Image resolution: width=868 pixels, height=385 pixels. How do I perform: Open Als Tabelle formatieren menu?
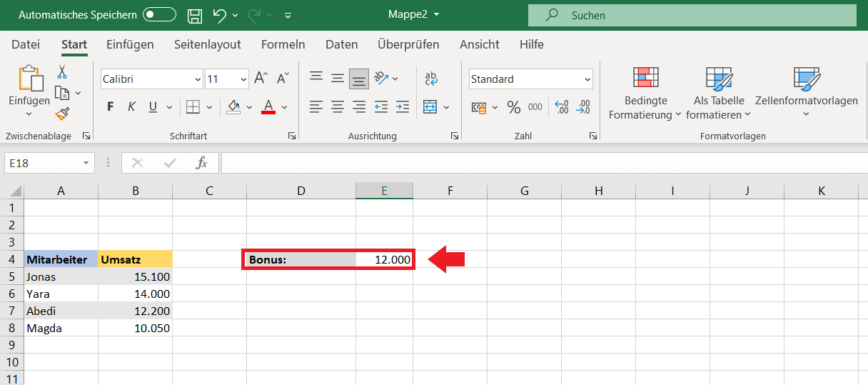pos(719,94)
